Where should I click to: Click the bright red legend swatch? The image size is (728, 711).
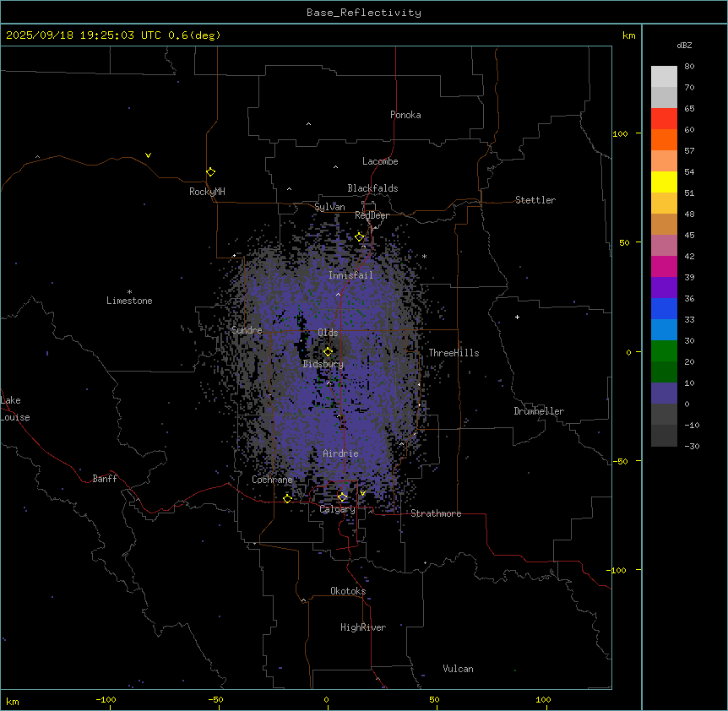click(x=664, y=118)
